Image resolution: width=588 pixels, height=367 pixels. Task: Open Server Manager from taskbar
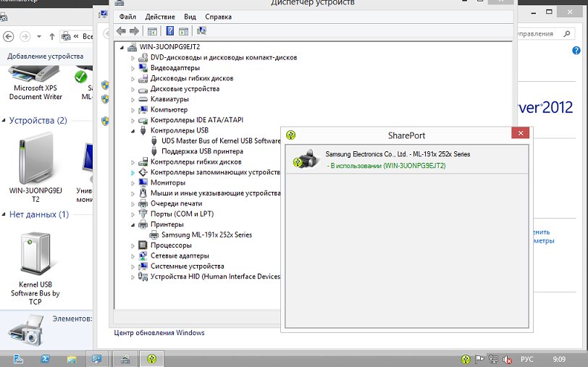pyautogui.click(x=18, y=359)
